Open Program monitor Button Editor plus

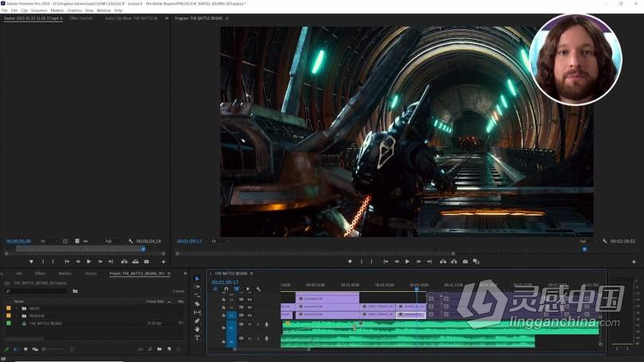pos(634,261)
